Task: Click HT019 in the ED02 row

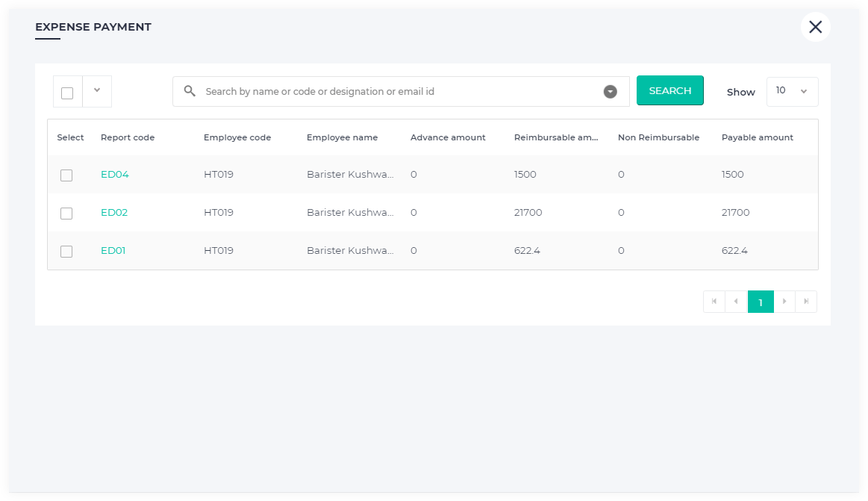Action: 218,213
